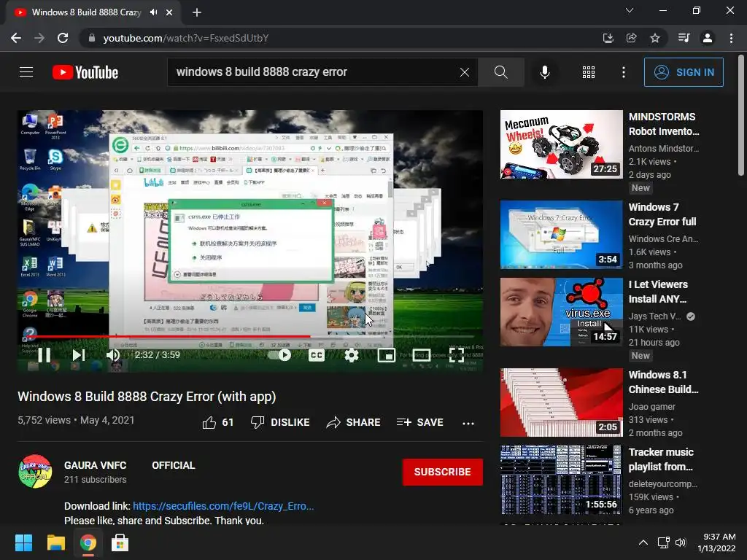The height and width of the screenshot is (560, 747).
Task: Close the Windows 8 Build tab
Action: (169, 12)
